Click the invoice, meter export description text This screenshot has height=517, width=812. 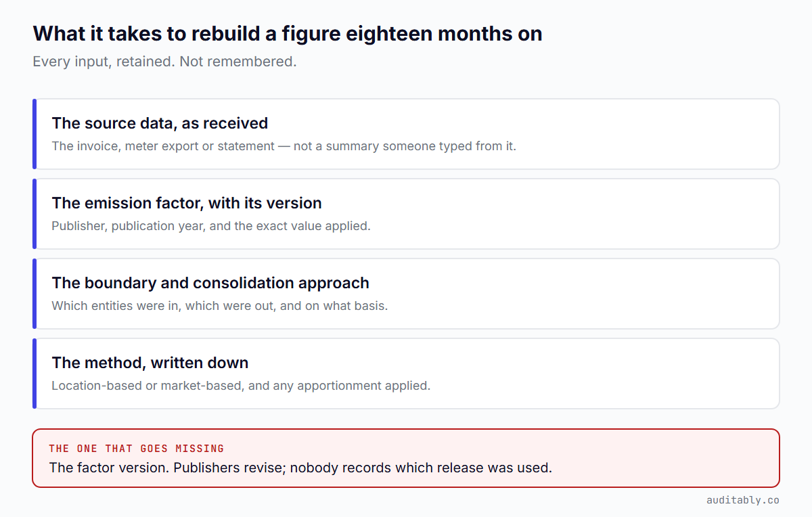(284, 146)
